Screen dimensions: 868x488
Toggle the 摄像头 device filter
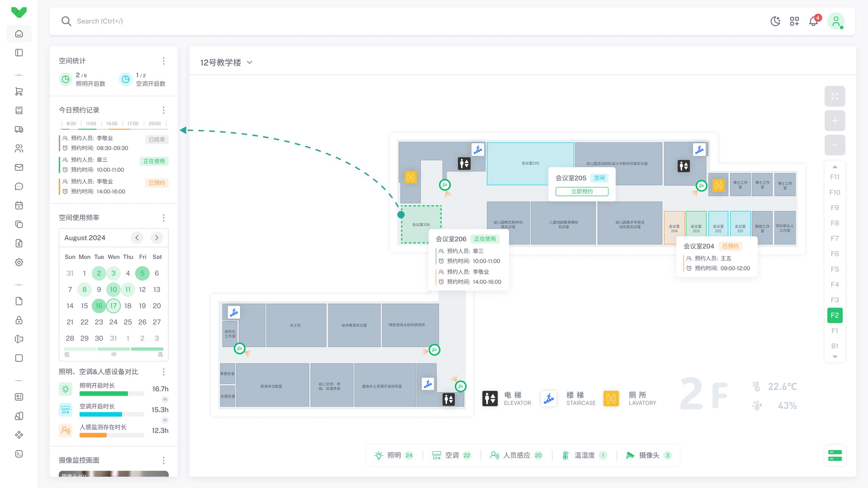(648, 455)
